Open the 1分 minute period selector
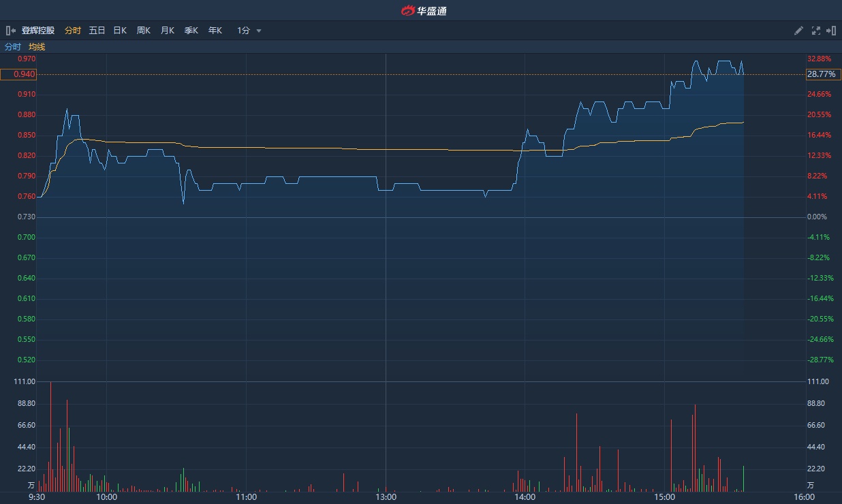 coord(244,31)
